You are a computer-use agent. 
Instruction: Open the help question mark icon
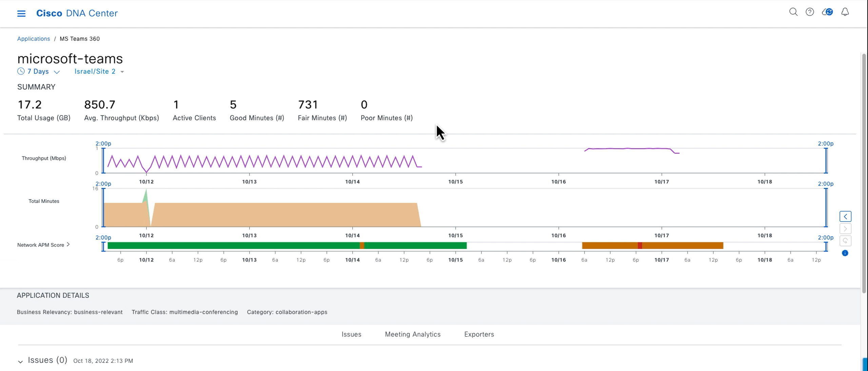click(810, 12)
